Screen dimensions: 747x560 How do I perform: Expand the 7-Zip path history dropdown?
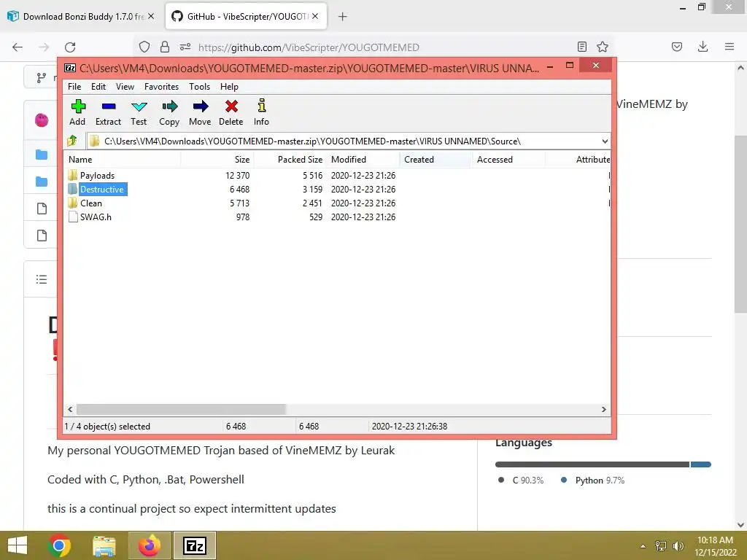[x=605, y=141]
